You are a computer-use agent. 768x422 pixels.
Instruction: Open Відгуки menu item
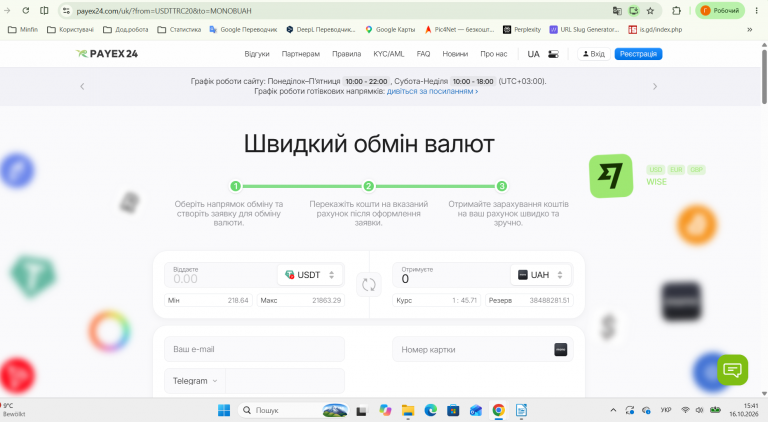coord(257,54)
